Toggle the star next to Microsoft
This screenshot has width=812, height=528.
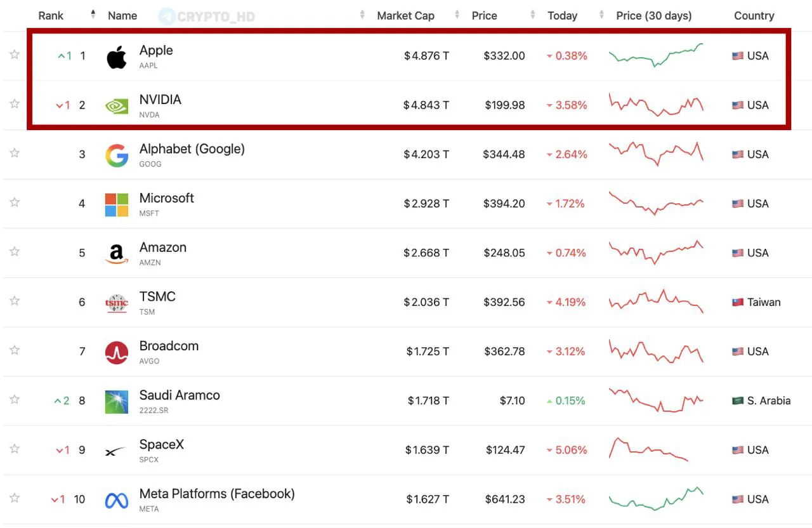(15, 202)
